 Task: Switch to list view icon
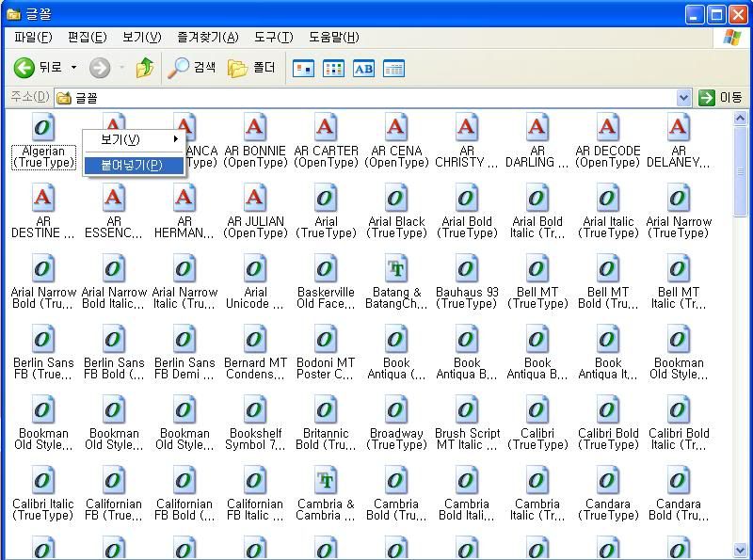point(333,69)
